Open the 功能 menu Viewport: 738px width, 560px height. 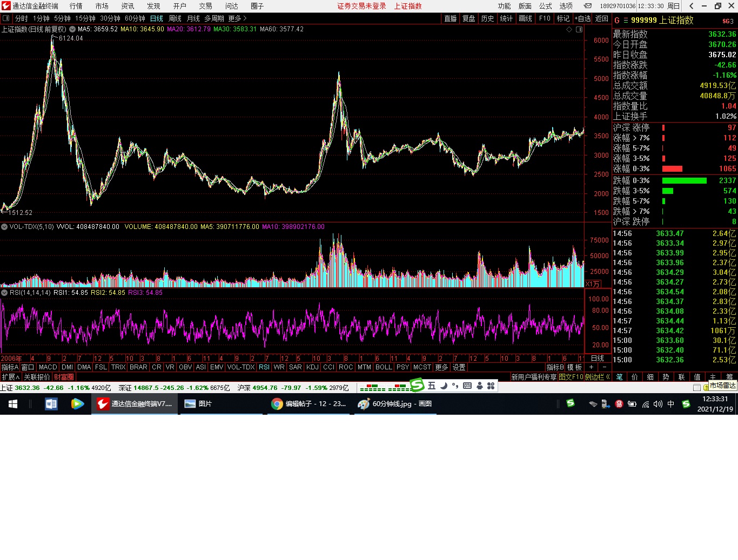pos(505,6)
